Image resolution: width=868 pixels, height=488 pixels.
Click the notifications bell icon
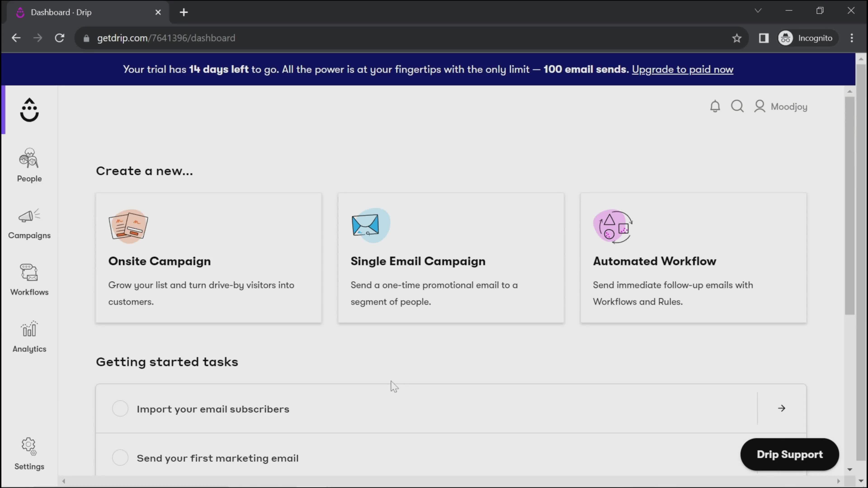click(x=715, y=106)
